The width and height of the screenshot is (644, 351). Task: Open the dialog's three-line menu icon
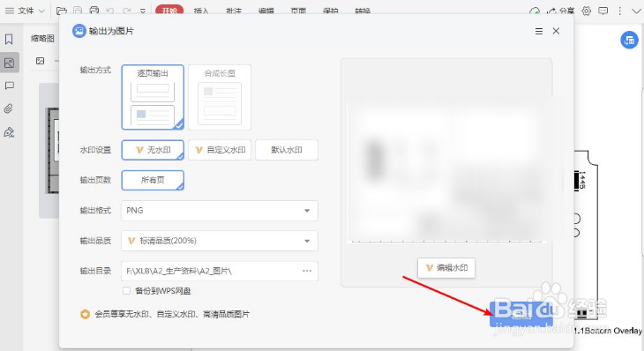(539, 31)
